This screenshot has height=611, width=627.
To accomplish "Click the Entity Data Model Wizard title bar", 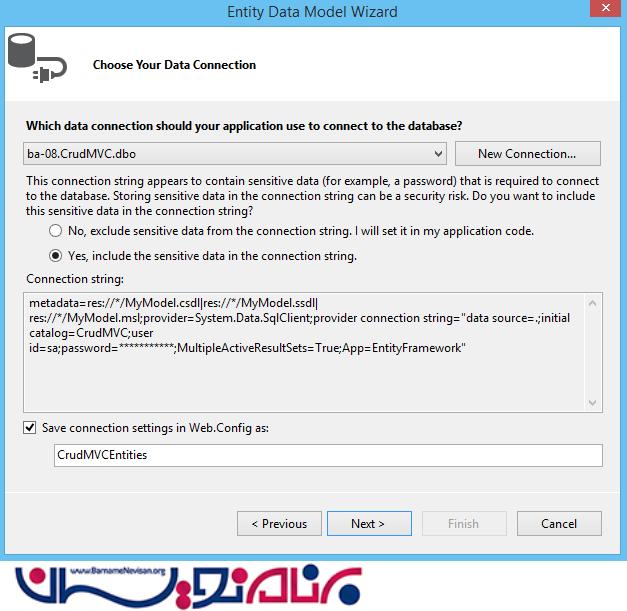I will tap(312, 12).
